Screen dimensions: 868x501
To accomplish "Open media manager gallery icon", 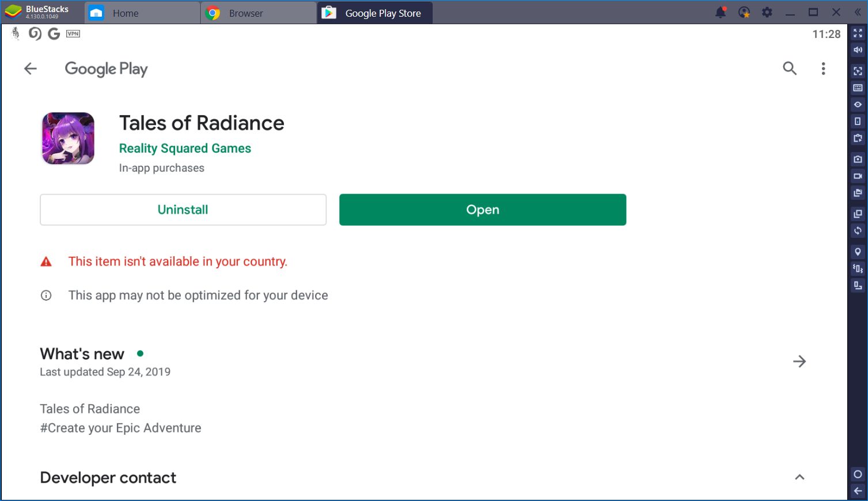I will point(858,193).
